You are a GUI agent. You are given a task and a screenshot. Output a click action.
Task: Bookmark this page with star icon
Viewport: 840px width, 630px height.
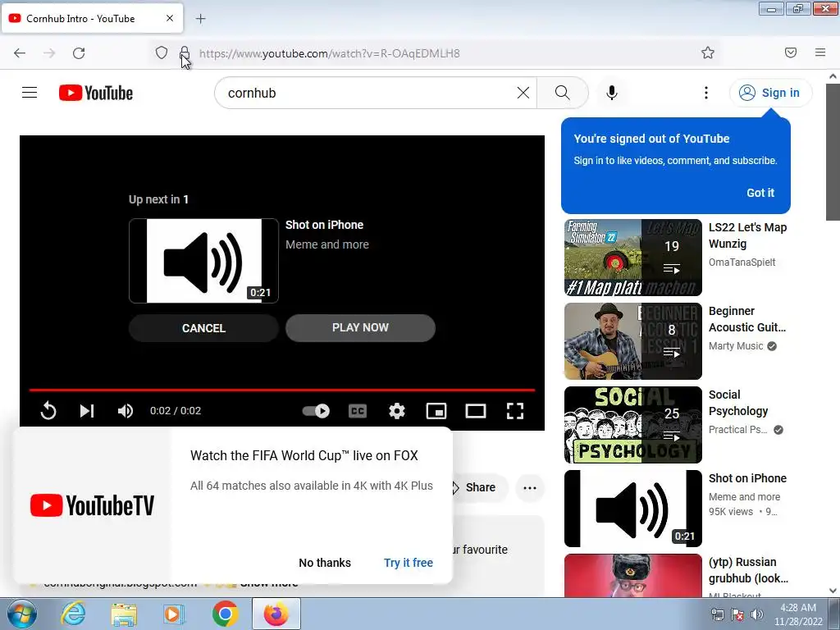(708, 52)
